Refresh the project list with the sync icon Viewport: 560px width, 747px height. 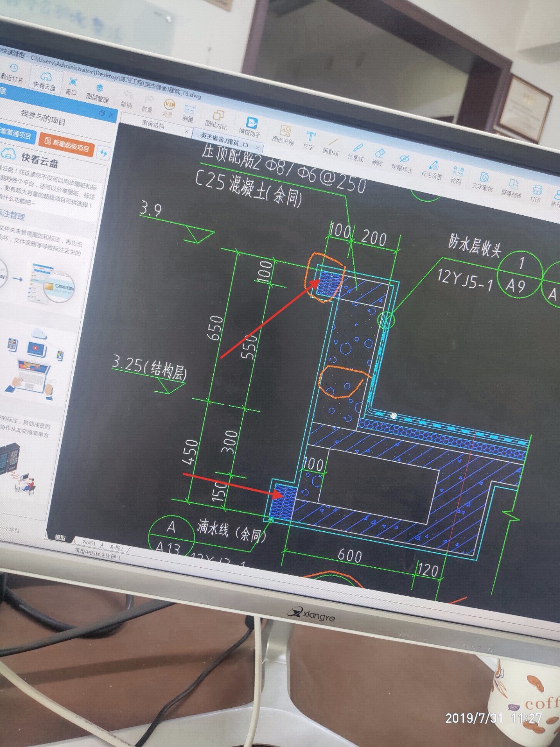click(x=104, y=152)
